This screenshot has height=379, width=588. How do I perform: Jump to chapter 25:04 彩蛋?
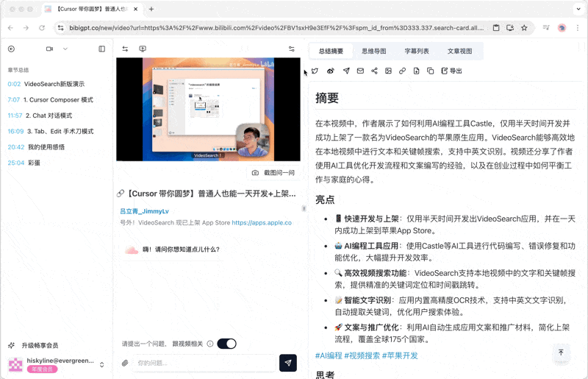(x=24, y=163)
